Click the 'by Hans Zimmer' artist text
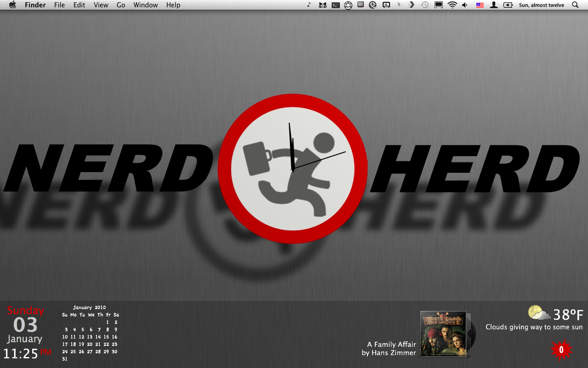588x368 pixels. 389,353
